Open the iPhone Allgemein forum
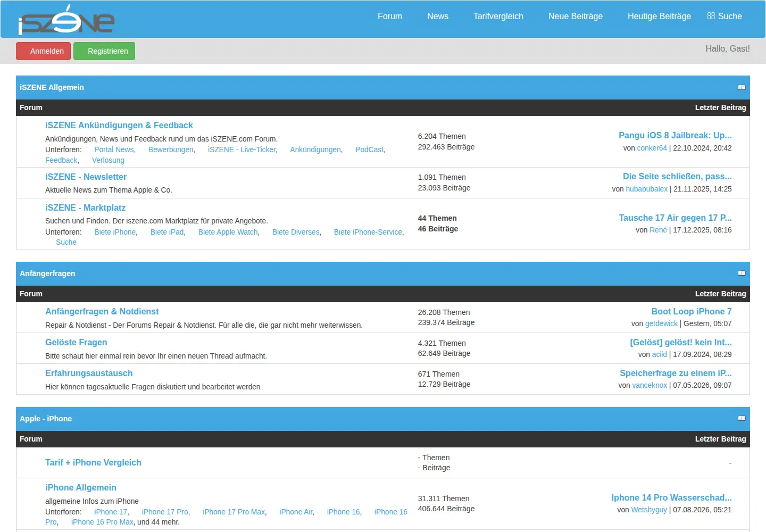 [x=81, y=487]
